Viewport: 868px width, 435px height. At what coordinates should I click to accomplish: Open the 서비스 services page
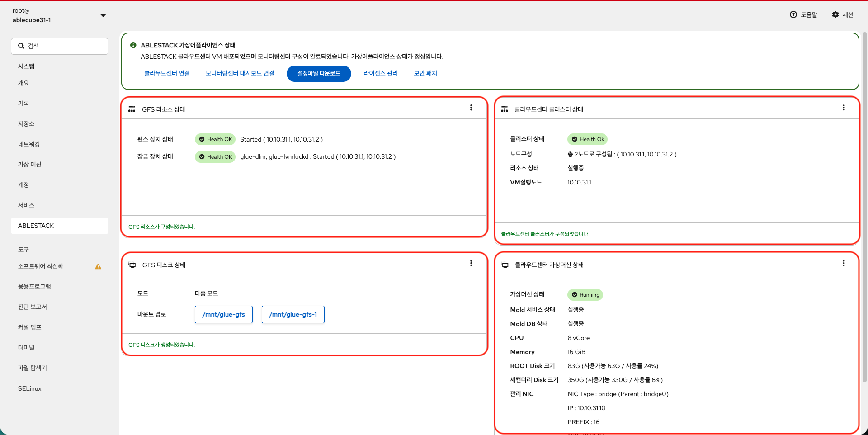[60, 205]
